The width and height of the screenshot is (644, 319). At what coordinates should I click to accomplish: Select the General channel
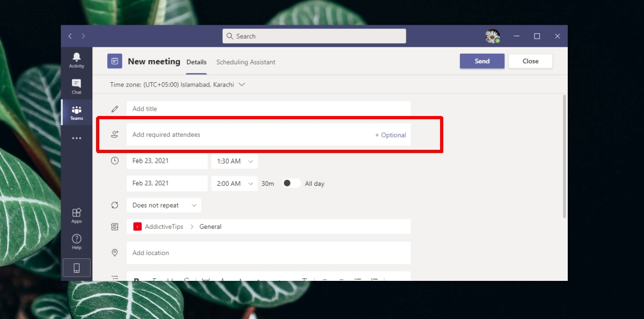pos(210,227)
